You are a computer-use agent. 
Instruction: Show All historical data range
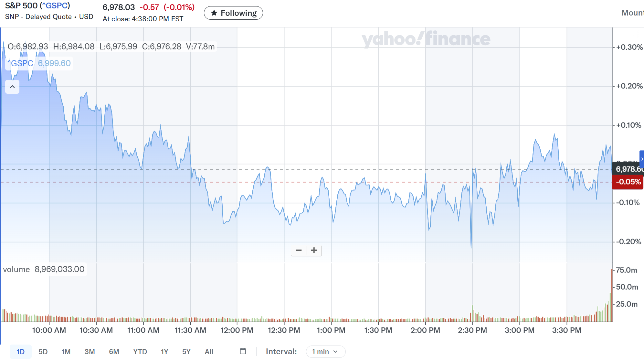coord(209,352)
